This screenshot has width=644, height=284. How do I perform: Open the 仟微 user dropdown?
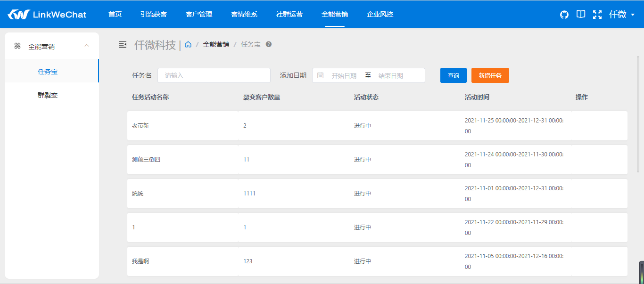click(622, 15)
